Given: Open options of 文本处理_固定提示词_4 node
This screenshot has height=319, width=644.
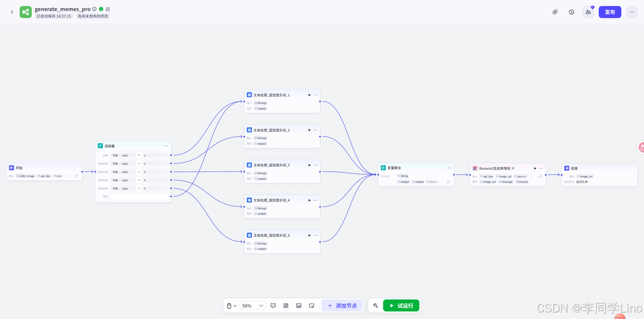Looking at the screenshot, I should tap(315, 200).
